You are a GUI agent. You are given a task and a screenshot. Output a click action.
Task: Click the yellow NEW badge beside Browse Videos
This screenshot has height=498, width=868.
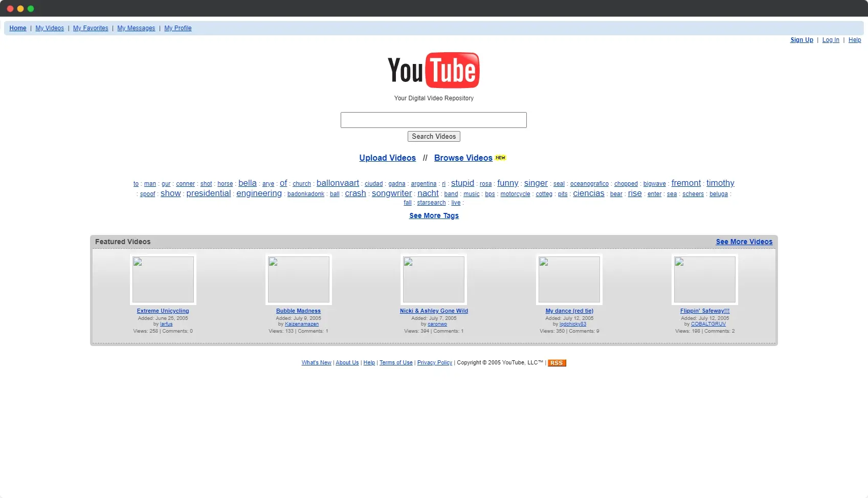tap(500, 158)
